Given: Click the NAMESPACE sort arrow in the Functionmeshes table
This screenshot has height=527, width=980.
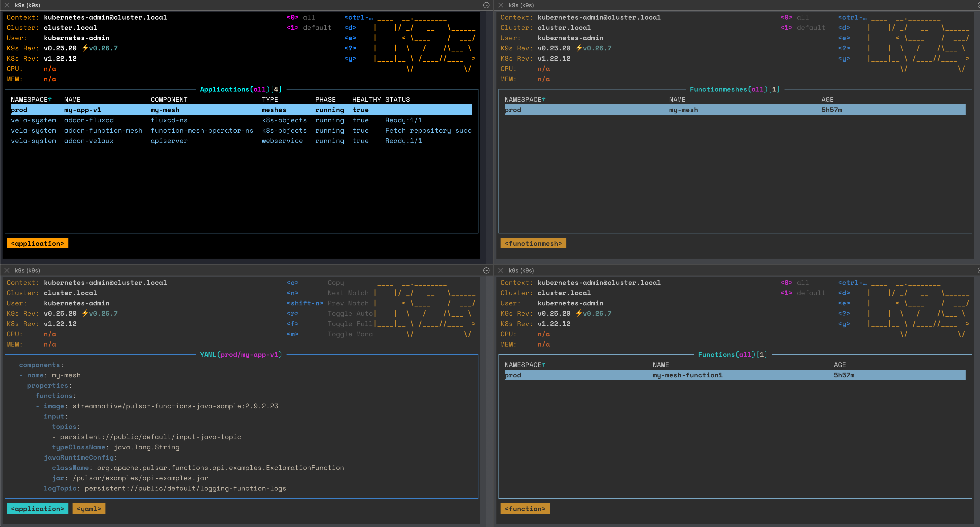Looking at the screenshot, I should [x=544, y=99].
